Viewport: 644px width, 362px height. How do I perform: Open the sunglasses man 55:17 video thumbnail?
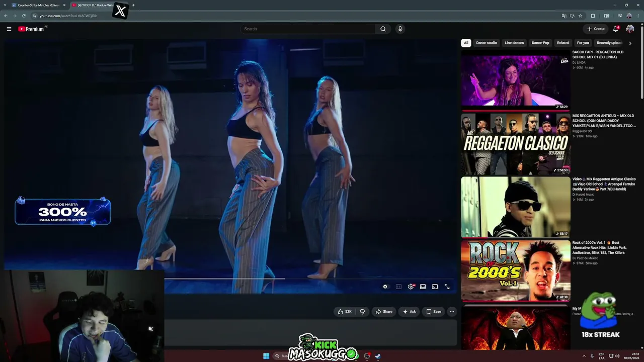click(x=516, y=207)
